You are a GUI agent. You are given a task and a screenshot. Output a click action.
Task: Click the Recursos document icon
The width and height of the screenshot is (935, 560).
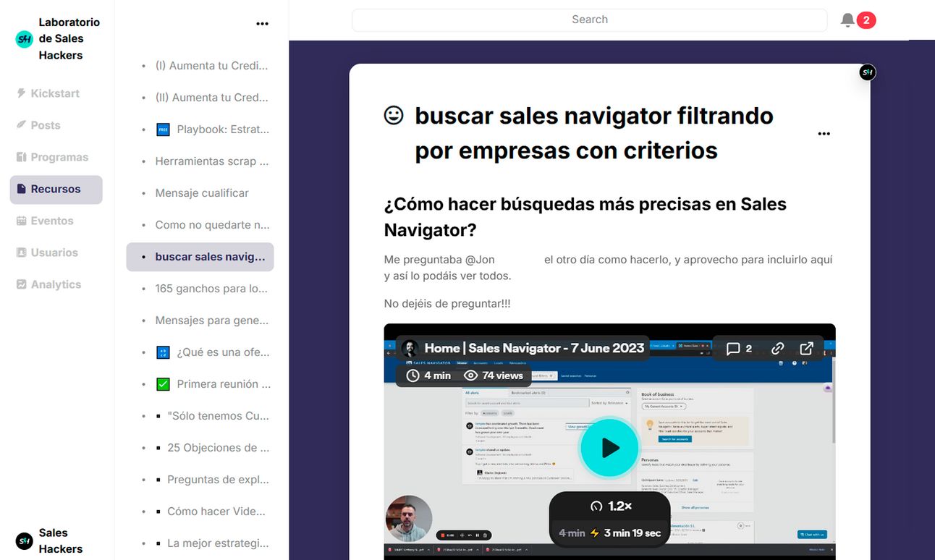(x=21, y=189)
